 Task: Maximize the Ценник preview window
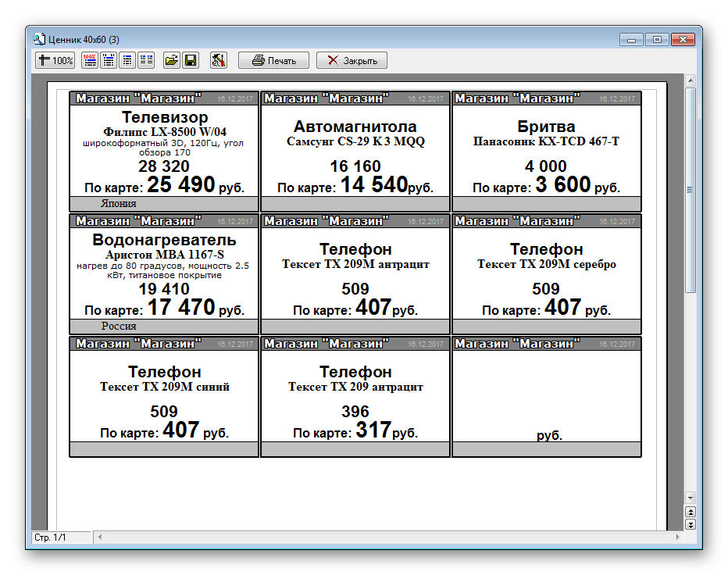pos(657,40)
